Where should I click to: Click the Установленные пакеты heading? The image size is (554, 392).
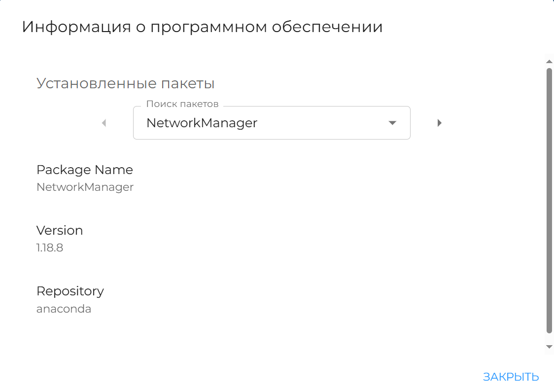125,83
